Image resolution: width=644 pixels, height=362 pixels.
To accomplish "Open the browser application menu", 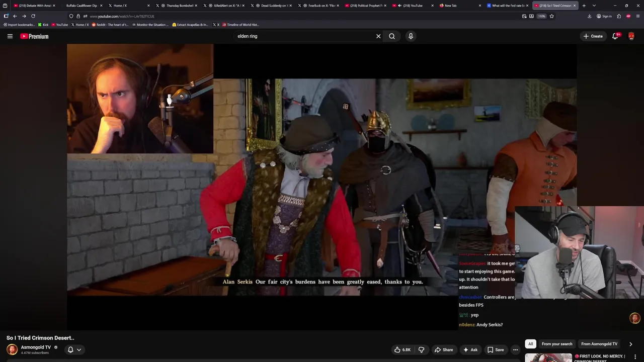I will pos(638,16).
